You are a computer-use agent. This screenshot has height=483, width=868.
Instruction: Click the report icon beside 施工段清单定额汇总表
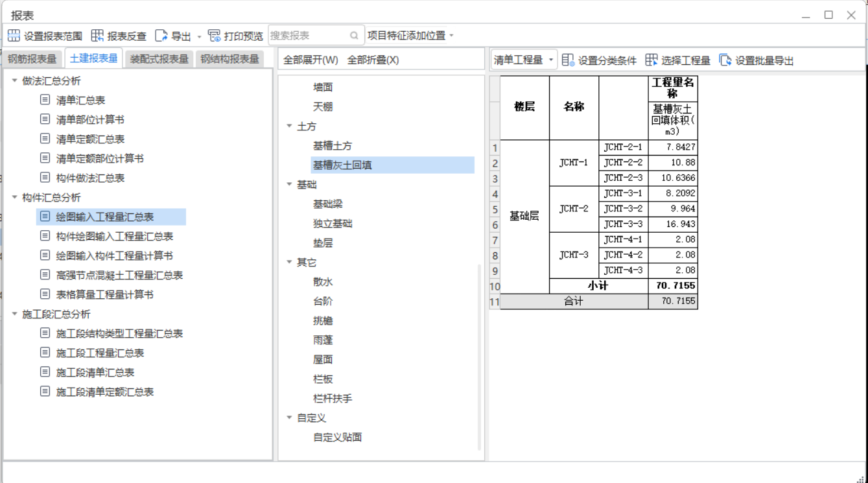[x=45, y=392]
